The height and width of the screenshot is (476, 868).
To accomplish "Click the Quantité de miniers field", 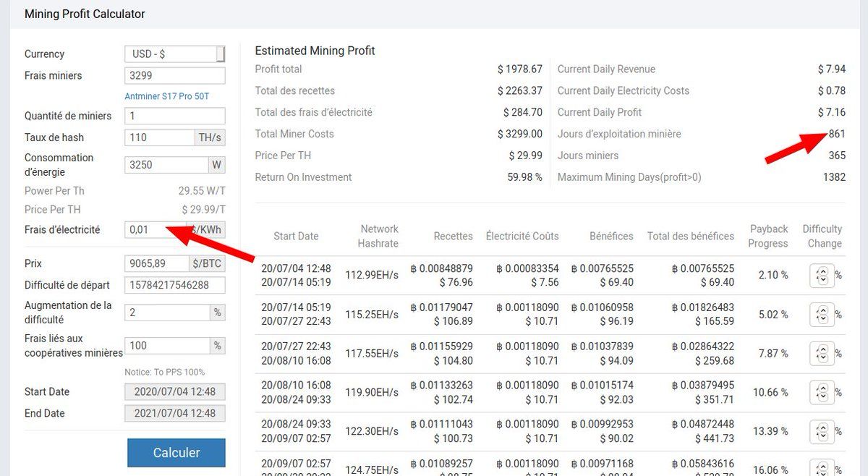I will pyautogui.click(x=174, y=116).
